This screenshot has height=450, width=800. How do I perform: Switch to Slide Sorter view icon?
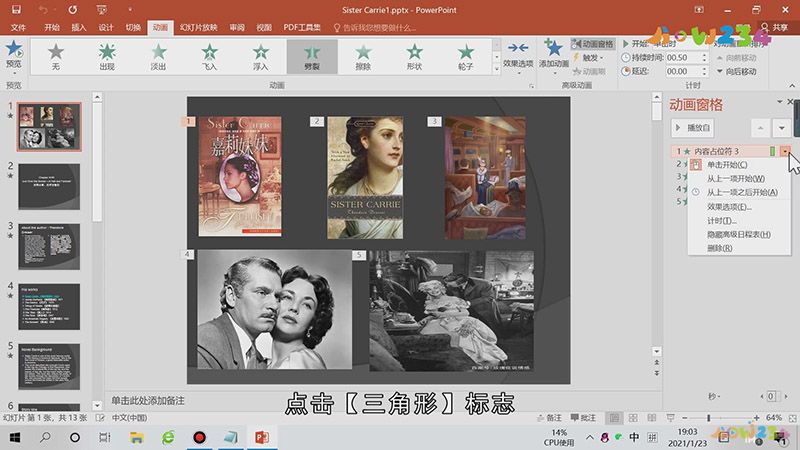pyautogui.click(x=633, y=418)
